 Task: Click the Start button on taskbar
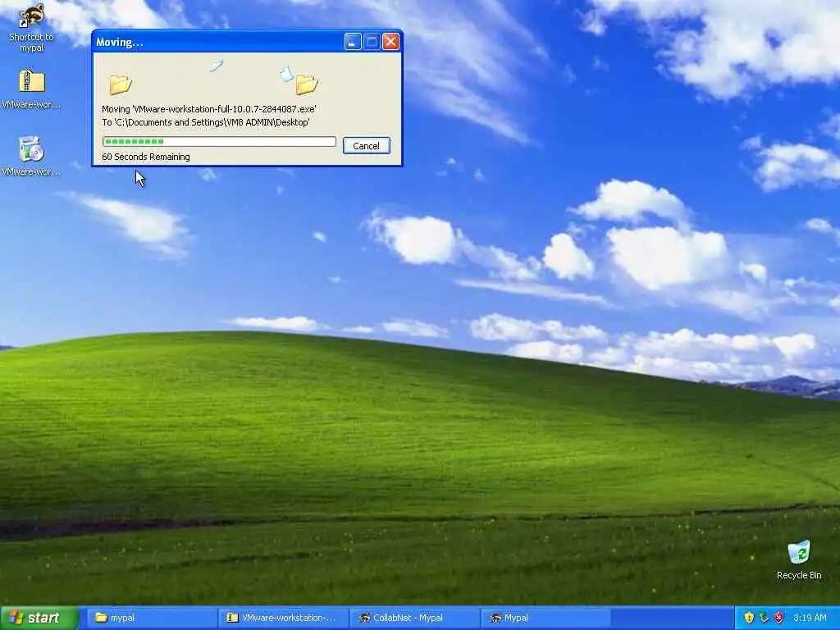click(39, 619)
